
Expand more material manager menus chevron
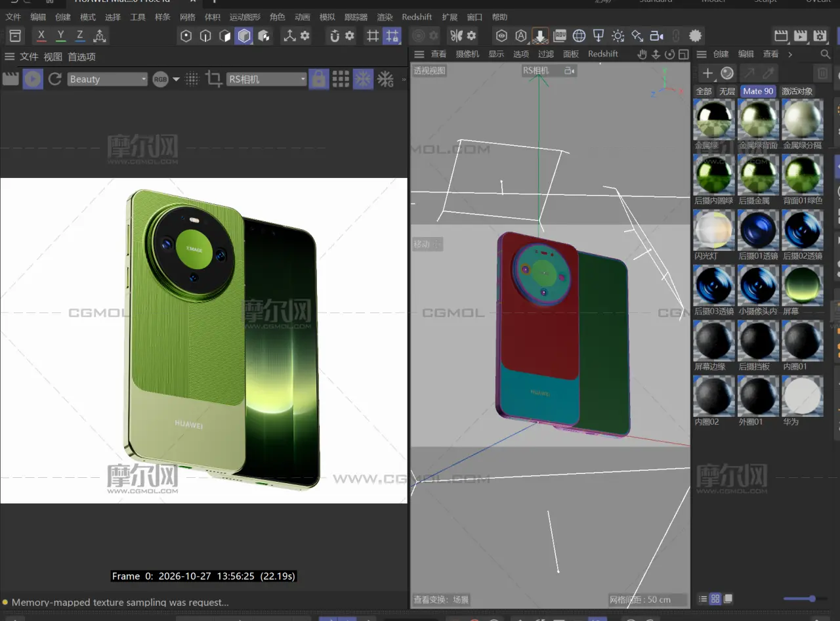click(790, 54)
